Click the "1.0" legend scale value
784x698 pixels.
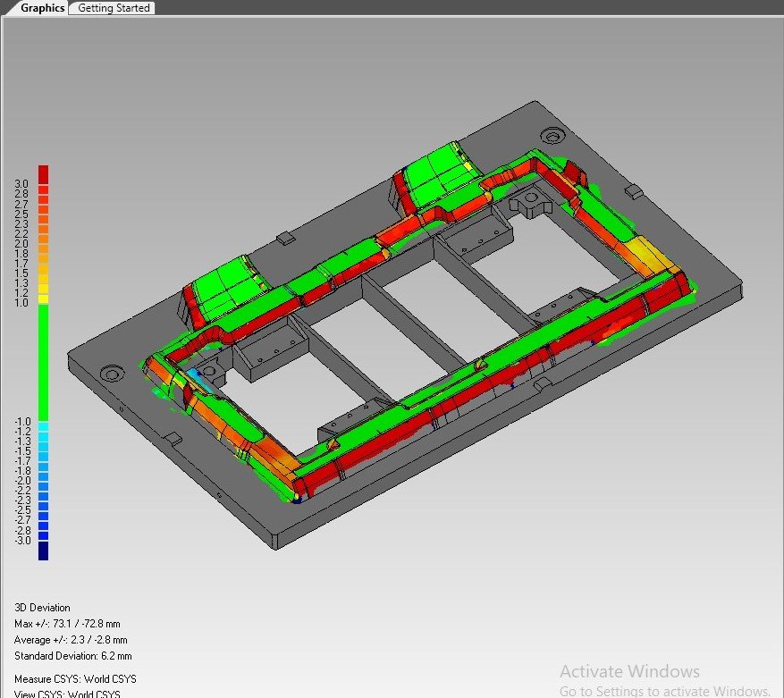(21, 302)
